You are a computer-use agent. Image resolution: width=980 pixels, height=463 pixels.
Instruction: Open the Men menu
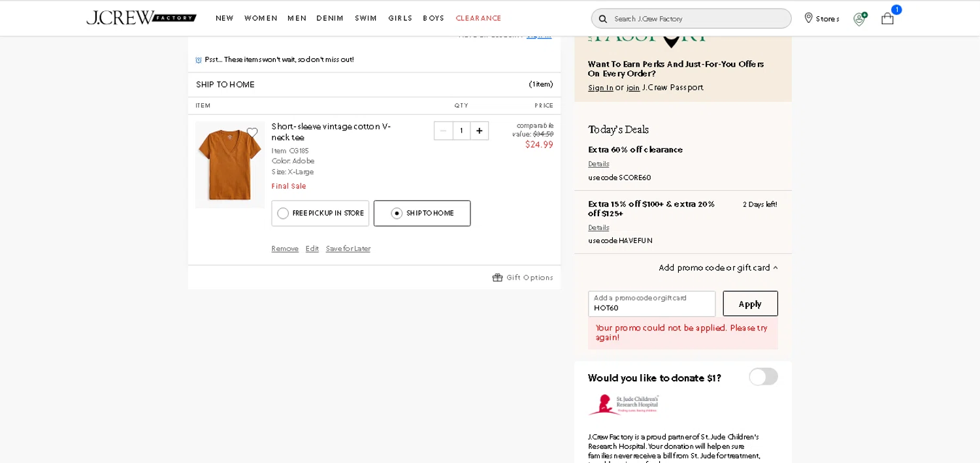pyautogui.click(x=297, y=18)
